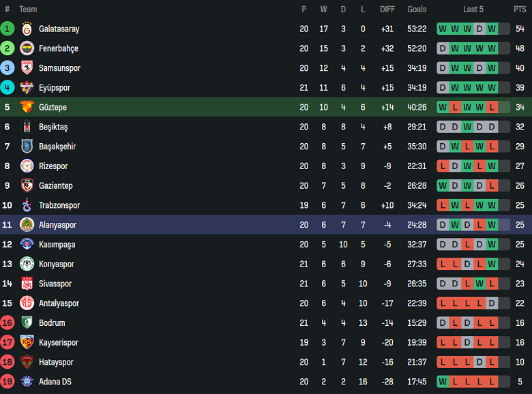Open the Göztepe crest icon
532x394 pixels.
coord(27,107)
